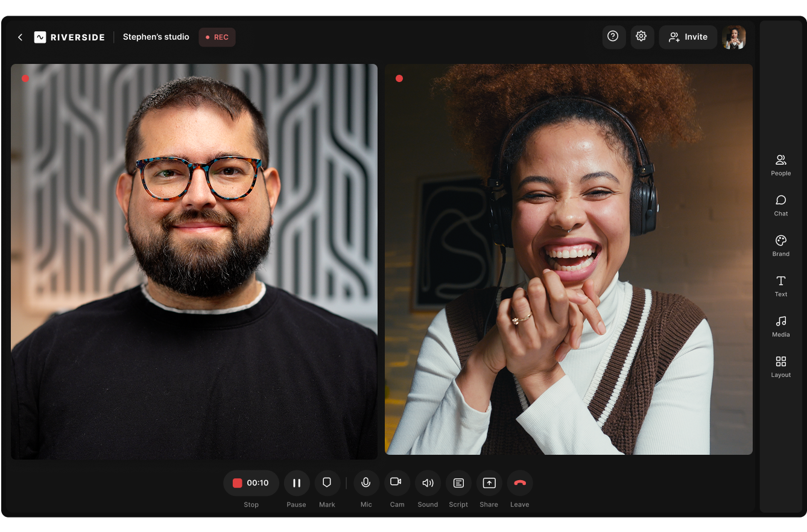Click the Invite button

click(x=688, y=37)
